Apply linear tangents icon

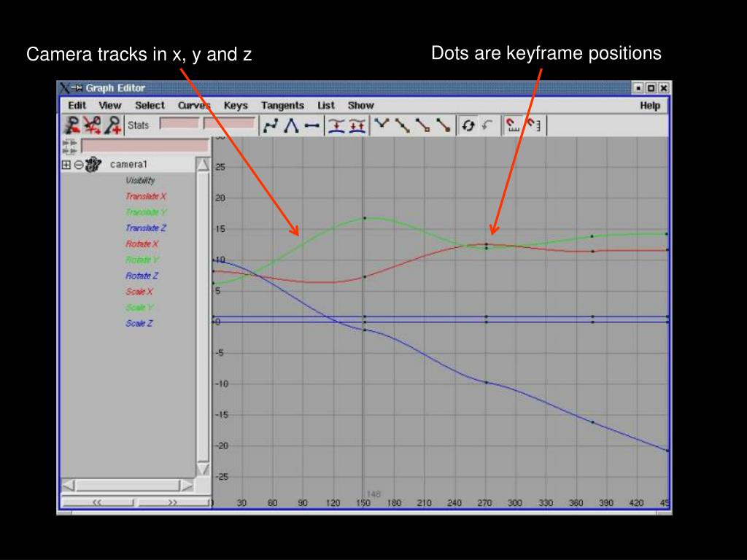click(x=291, y=125)
